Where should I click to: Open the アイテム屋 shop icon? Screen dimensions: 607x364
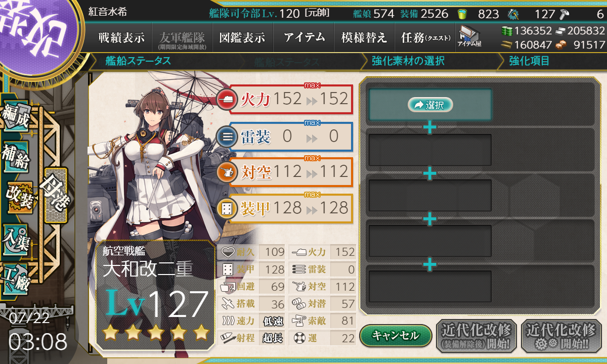coord(469,36)
